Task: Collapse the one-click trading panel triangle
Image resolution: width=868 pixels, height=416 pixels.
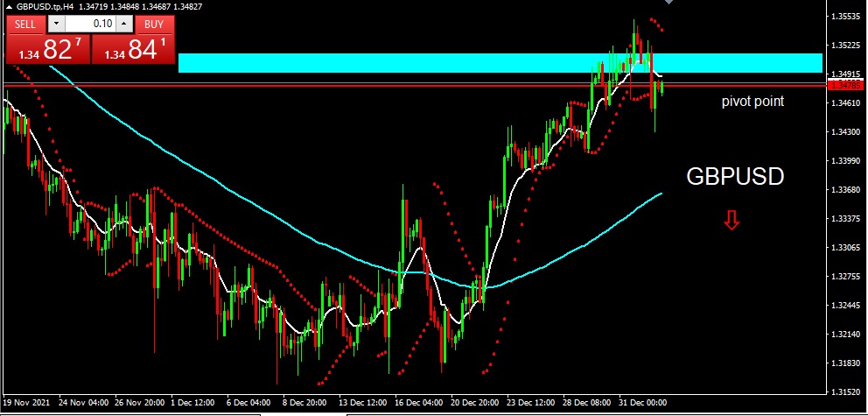Action: click(x=8, y=7)
